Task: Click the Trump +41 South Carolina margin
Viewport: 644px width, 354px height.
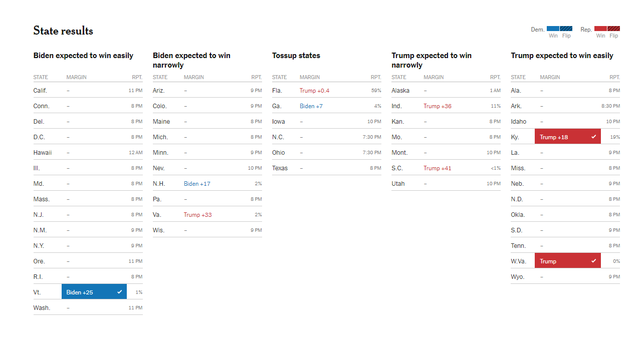Action: [437, 168]
